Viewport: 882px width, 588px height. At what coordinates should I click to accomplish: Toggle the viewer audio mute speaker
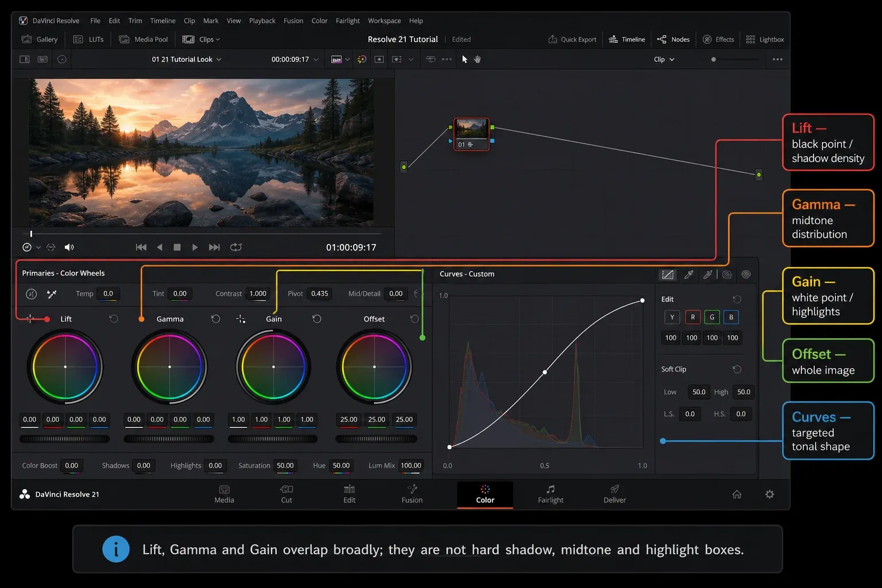tap(69, 247)
